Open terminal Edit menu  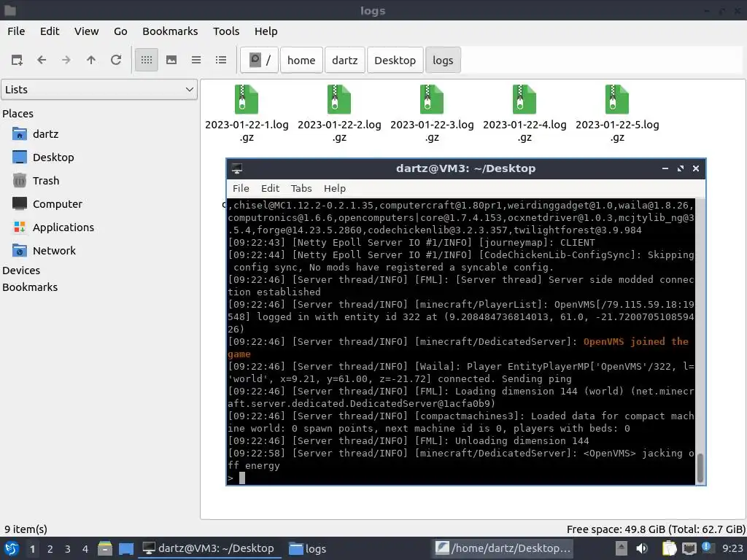[x=270, y=189]
